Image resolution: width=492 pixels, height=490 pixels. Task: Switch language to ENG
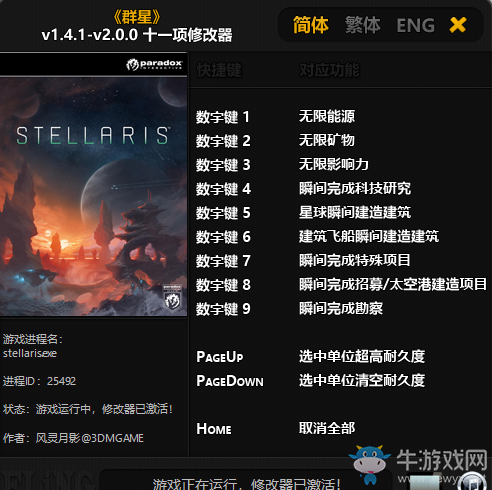click(415, 25)
